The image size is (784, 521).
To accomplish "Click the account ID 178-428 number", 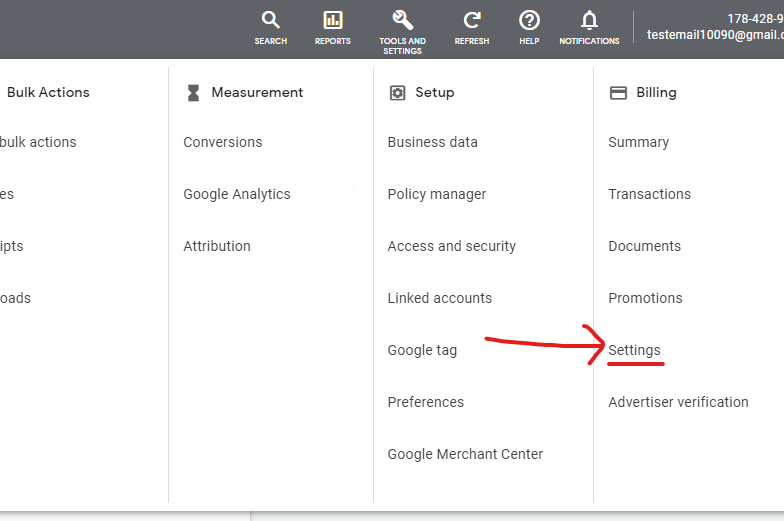I will 755,19.
